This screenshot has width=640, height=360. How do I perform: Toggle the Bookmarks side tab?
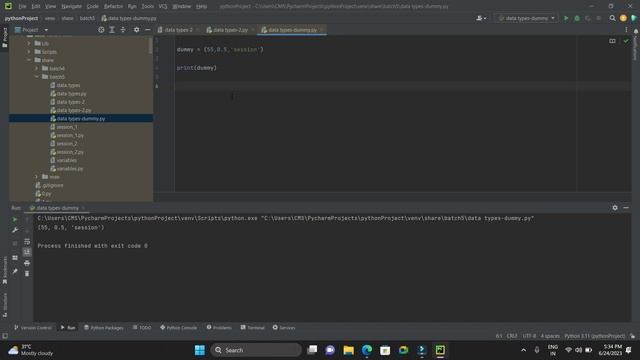(x=4, y=270)
